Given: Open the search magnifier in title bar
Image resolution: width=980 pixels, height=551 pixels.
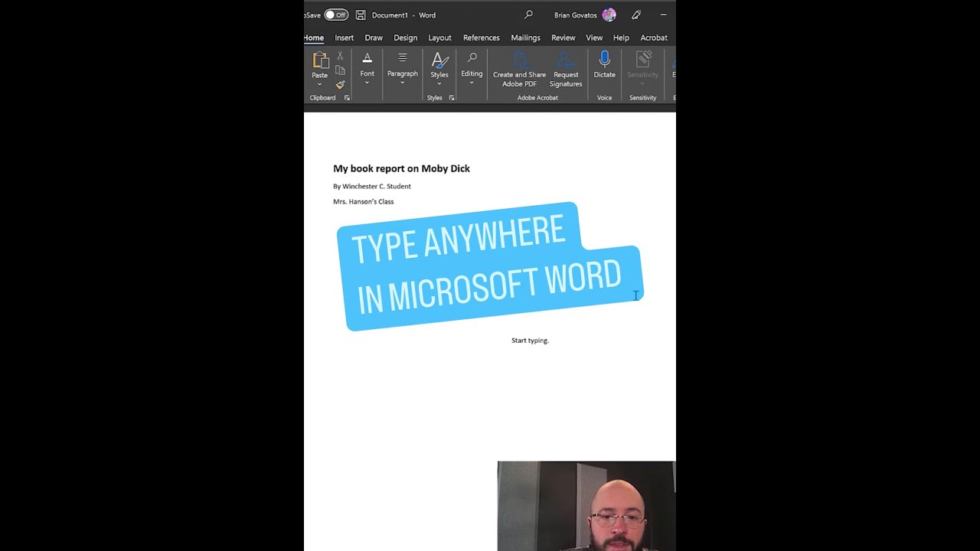Looking at the screenshot, I should coord(528,15).
